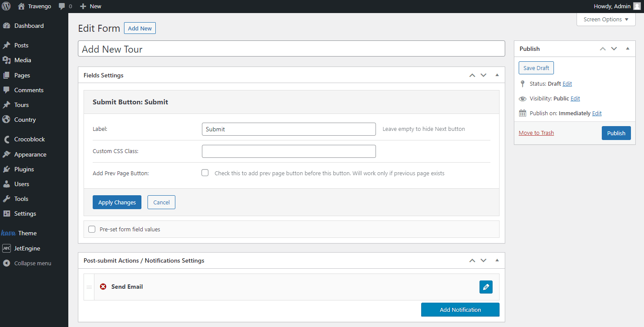Click Save Draft
644x327 pixels.
536,68
